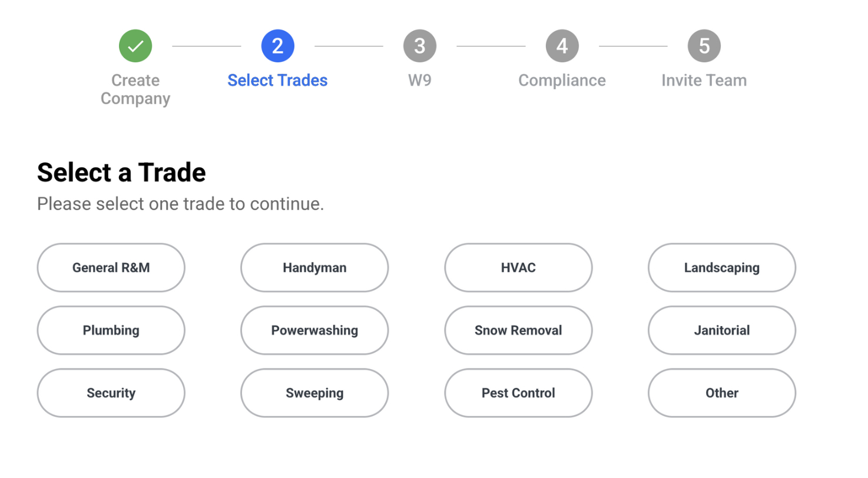
Task: Pick the Landscaping trade
Action: coord(721,268)
